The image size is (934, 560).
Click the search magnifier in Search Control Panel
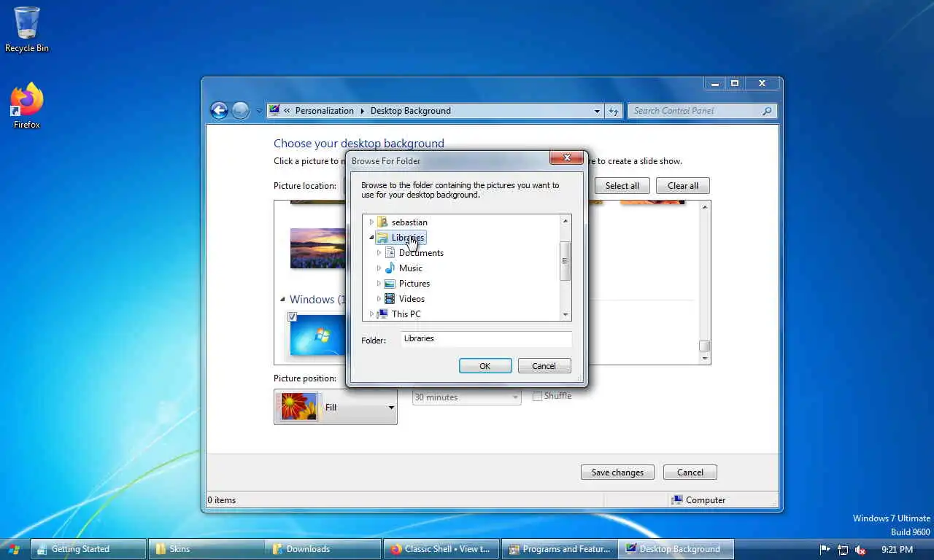pos(767,111)
